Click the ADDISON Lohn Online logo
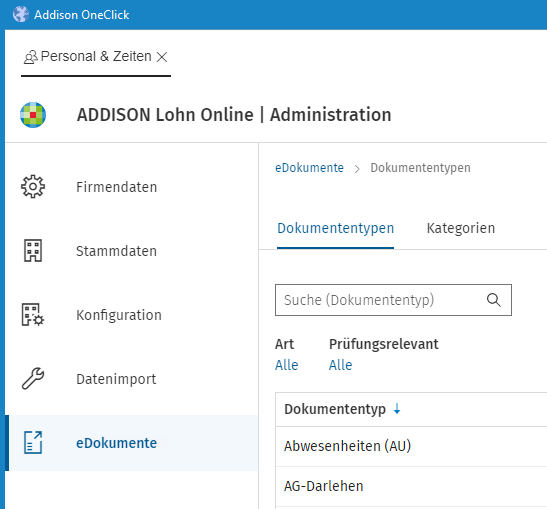Viewport: 547px width, 509px height. [x=33, y=115]
